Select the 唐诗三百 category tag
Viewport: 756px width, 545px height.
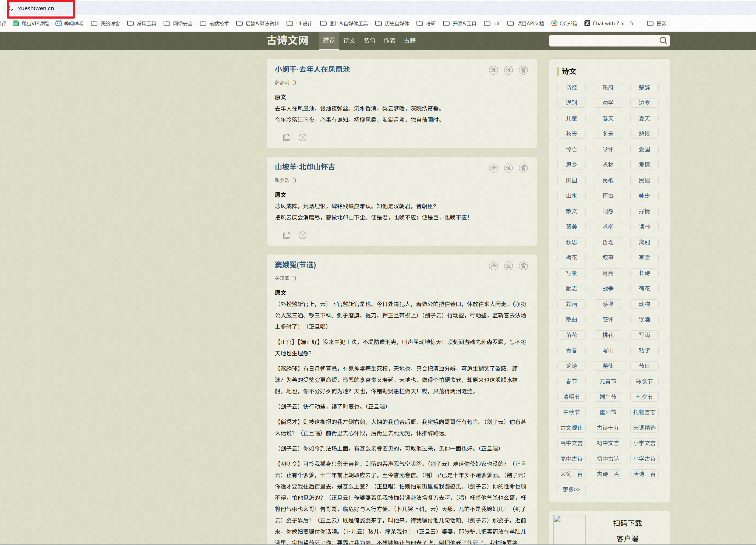click(644, 474)
